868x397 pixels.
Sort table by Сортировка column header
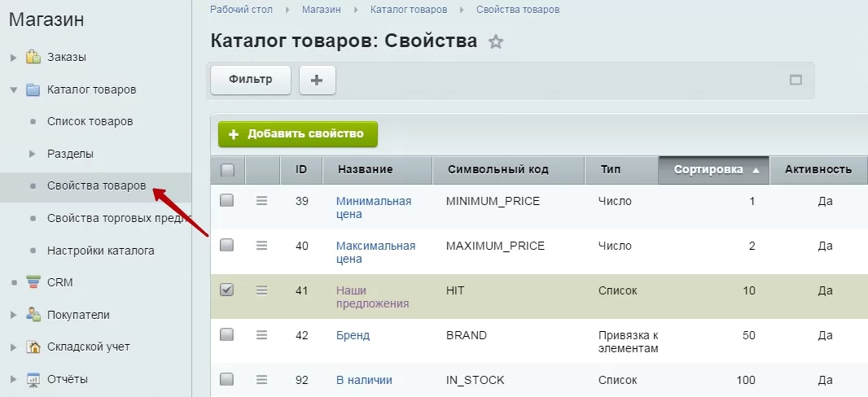pos(713,170)
